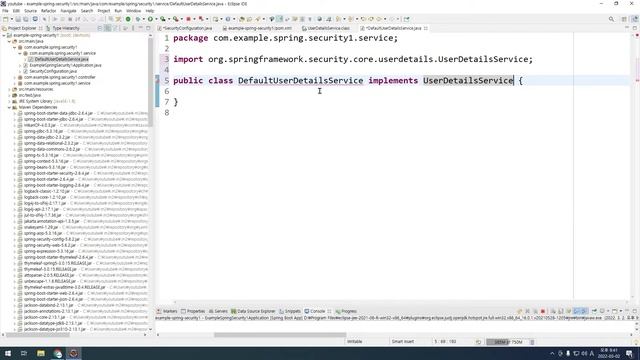The height and width of the screenshot is (360, 640).
Task: Click the red Terminate icon in Console
Action: [543, 311]
